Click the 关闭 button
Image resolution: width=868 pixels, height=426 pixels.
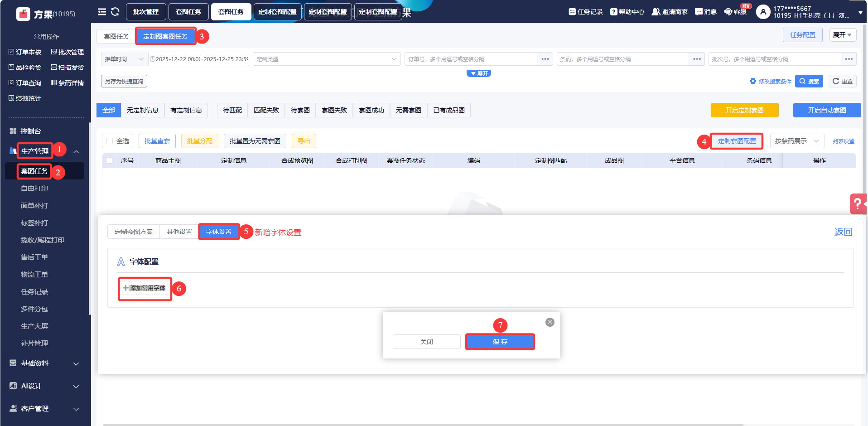pyautogui.click(x=427, y=342)
